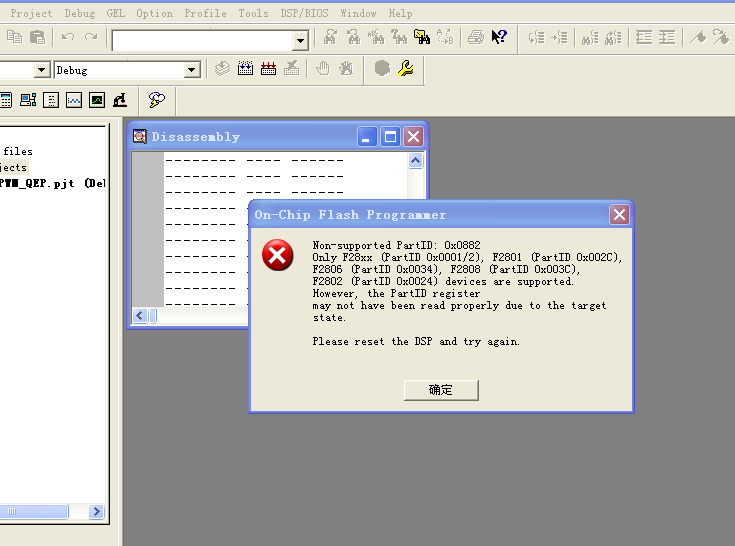Click the decrease indent icon

tap(644, 37)
